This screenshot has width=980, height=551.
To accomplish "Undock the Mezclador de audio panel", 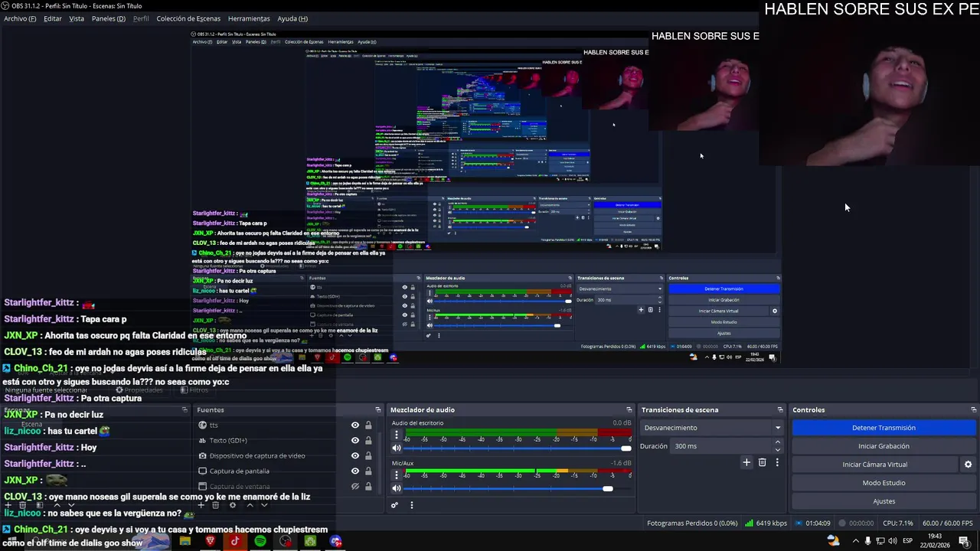I will 629,410.
